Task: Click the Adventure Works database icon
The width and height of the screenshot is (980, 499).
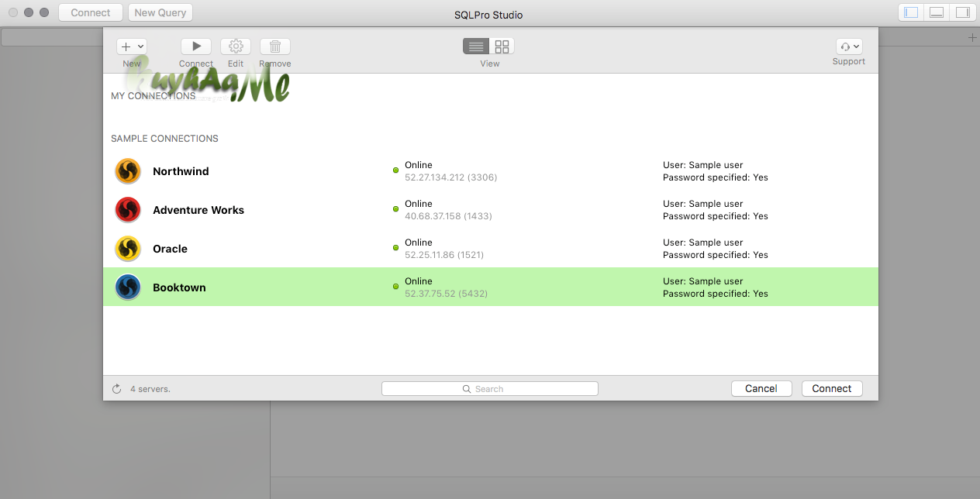Action: (128, 210)
